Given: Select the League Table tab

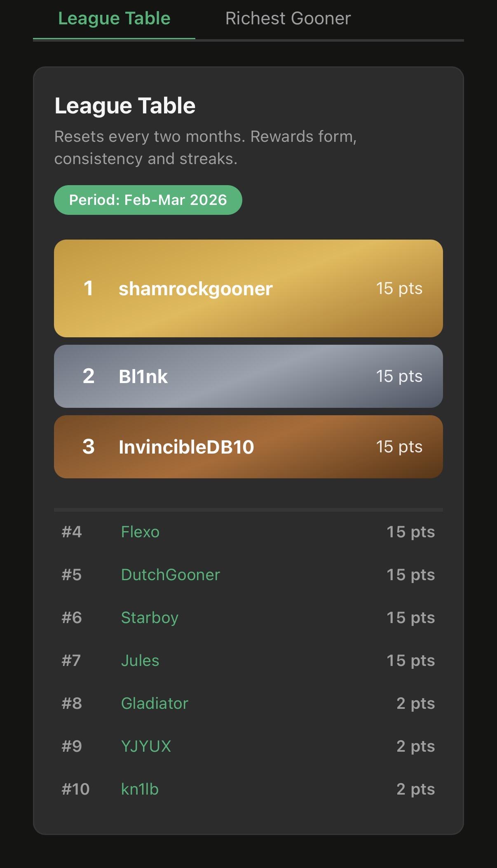Looking at the screenshot, I should click(114, 19).
